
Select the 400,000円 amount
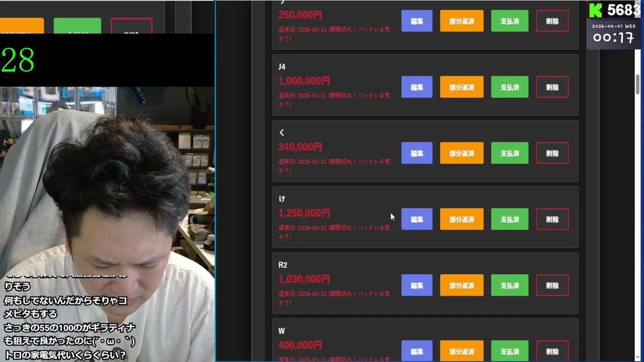[x=300, y=345]
